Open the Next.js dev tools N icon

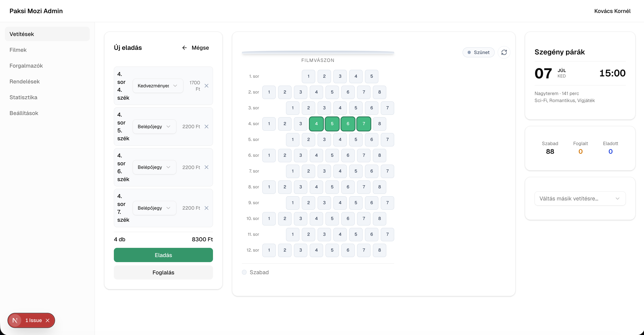point(15,320)
